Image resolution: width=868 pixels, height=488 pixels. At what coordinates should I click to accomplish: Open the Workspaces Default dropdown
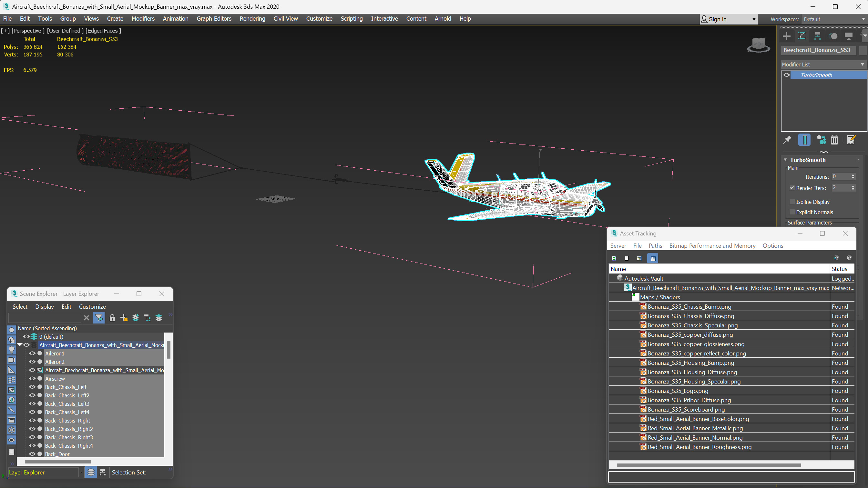834,19
